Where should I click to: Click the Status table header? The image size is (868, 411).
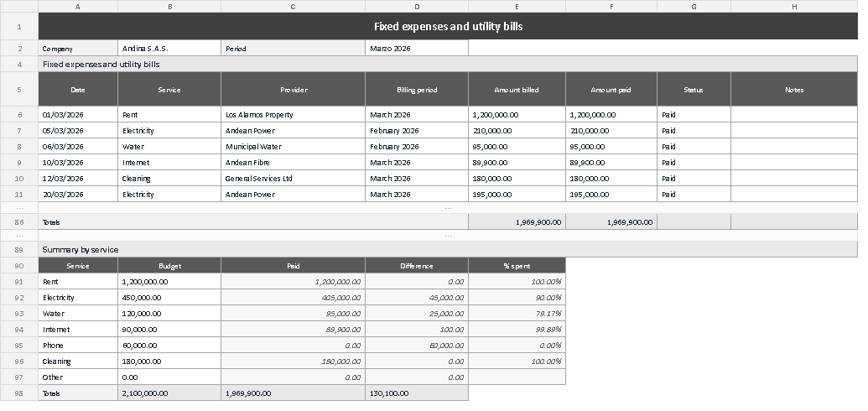[x=694, y=89]
